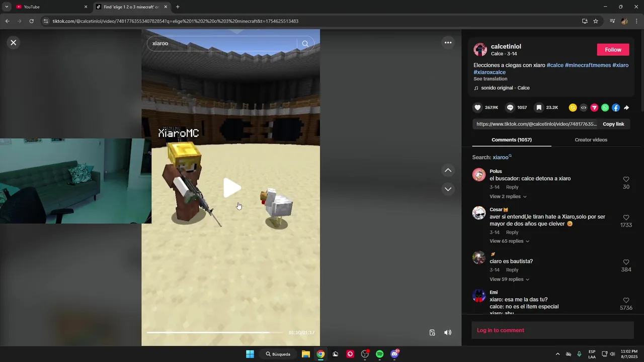Switch to Creator videos tab
This screenshot has width=644, height=362.
coord(591,140)
